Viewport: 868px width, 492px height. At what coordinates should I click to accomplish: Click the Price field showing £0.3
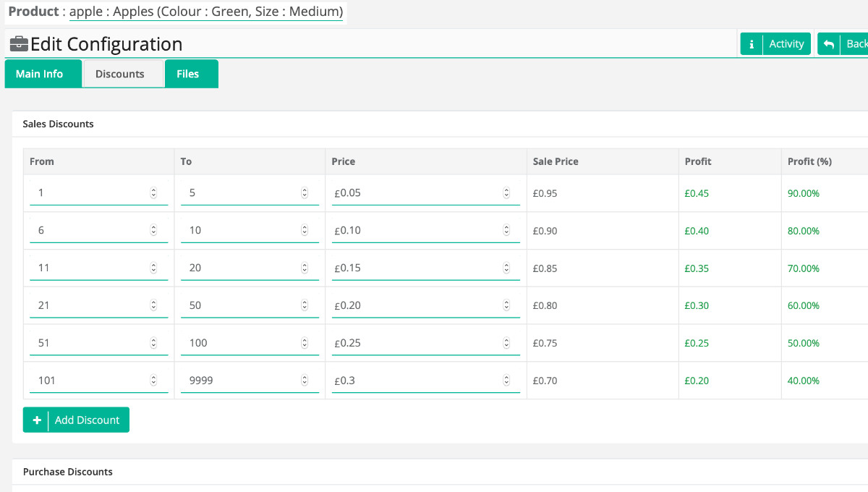416,381
